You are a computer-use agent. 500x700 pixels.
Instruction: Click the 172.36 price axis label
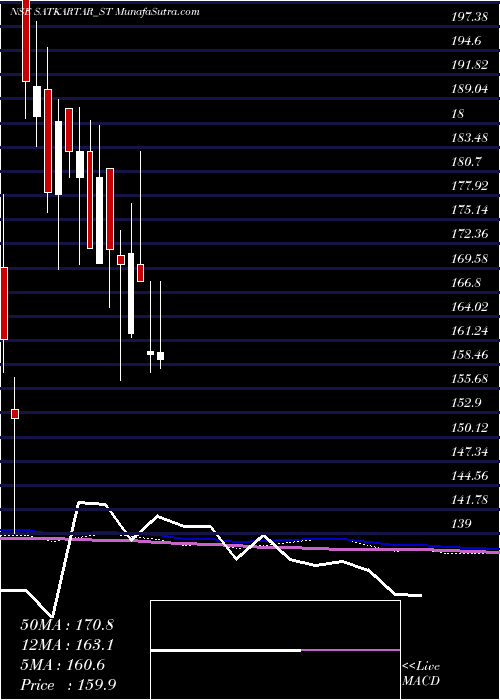click(469, 234)
